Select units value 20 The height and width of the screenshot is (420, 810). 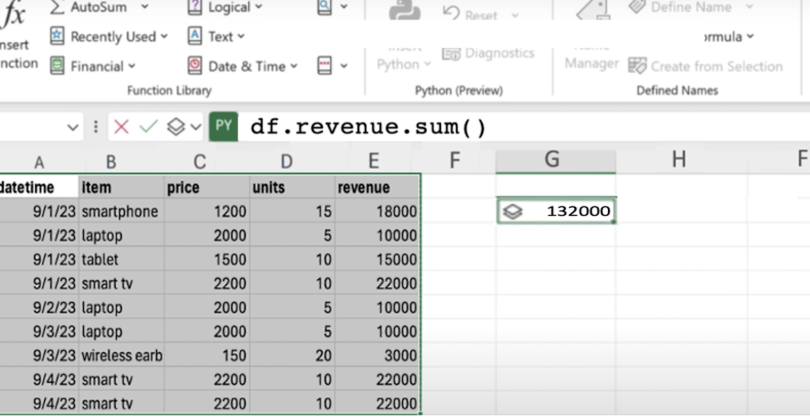(x=292, y=355)
